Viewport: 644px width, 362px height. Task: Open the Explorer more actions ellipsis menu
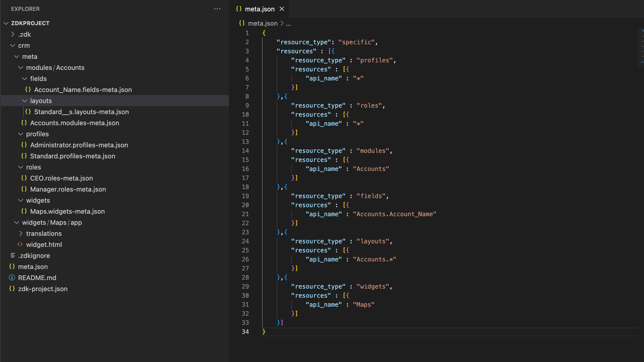[x=217, y=9]
